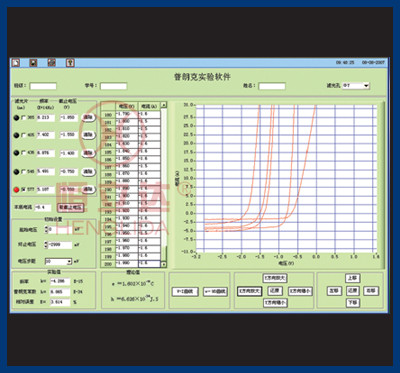Image resolution: width=400 pixels, height=373 pixels.
Task: Click the V-I curve button
Action: (185, 292)
